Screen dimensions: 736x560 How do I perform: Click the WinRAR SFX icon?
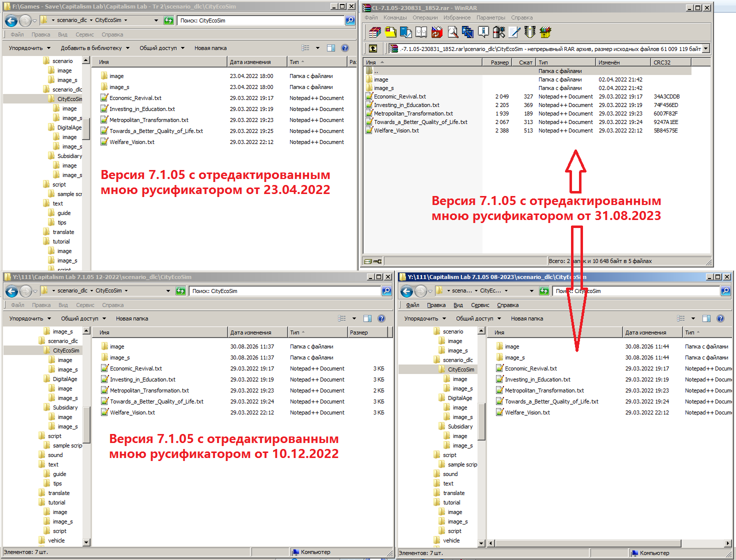coord(545,32)
